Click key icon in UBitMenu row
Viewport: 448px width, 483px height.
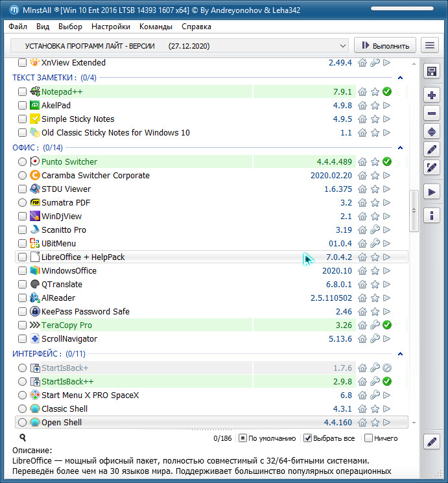(x=375, y=243)
